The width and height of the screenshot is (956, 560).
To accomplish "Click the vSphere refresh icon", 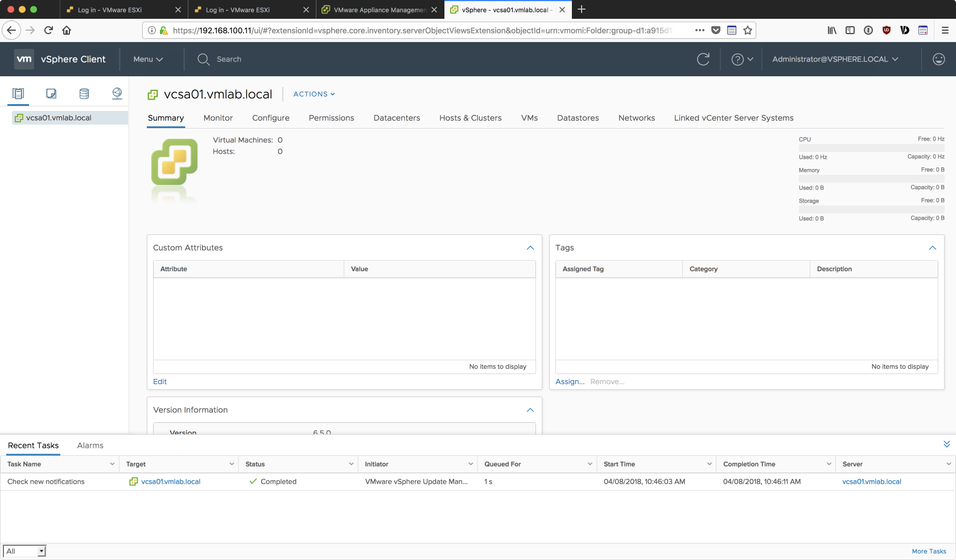I will pos(703,59).
